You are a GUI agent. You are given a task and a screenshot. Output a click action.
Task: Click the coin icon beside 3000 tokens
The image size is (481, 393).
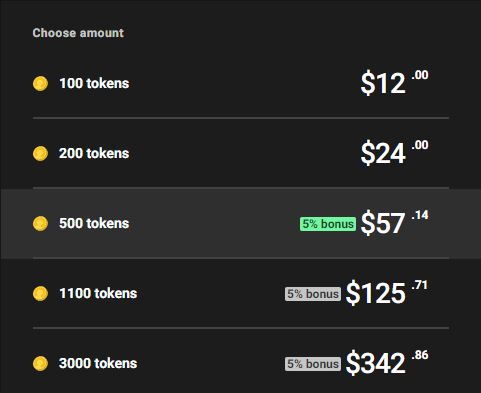click(x=40, y=363)
